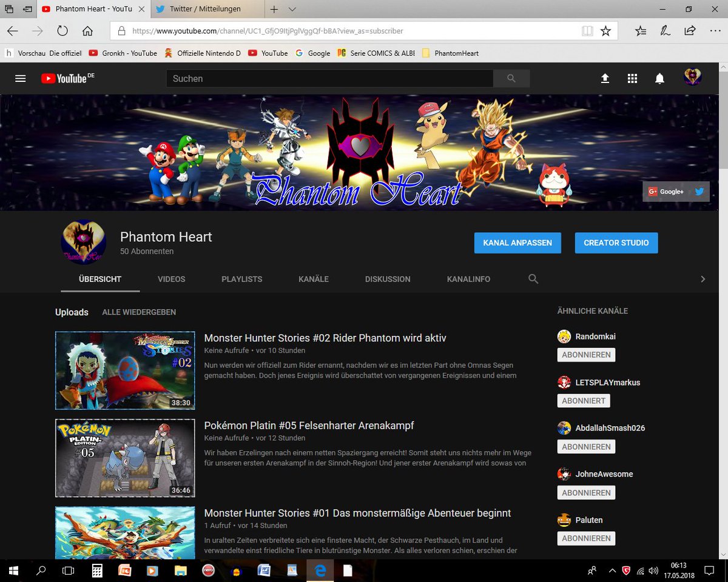Click the Monster Hunter Stories #01 thumbnail
Viewport: 728px width, 582px height.
(x=125, y=533)
